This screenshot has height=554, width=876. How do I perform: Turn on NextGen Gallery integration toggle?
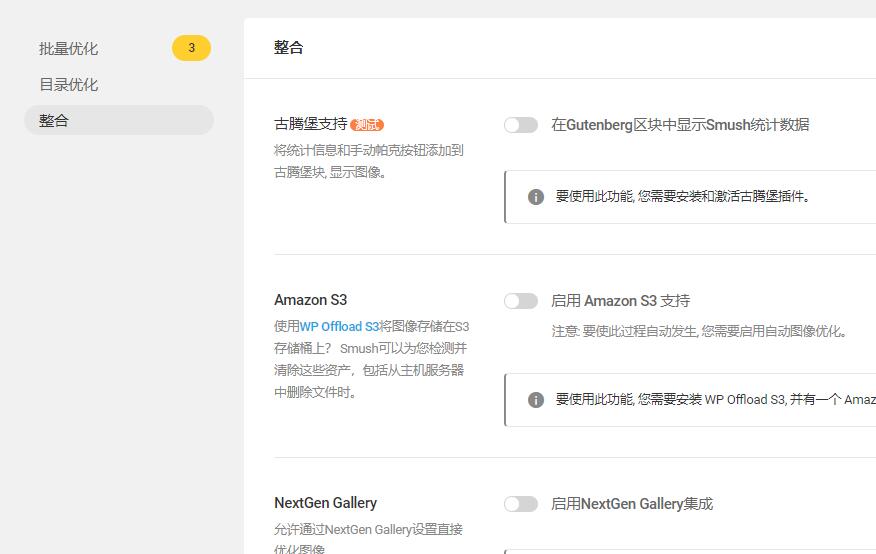point(521,504)
